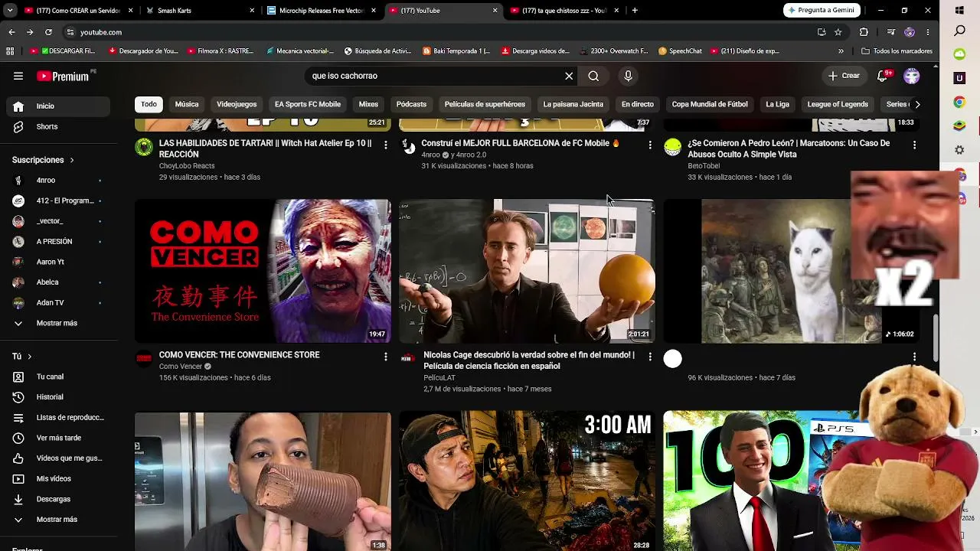Viewport: 980px width, 551px height.
Task: Expand Mostrar más under Descargas
Action: [55, 520]
